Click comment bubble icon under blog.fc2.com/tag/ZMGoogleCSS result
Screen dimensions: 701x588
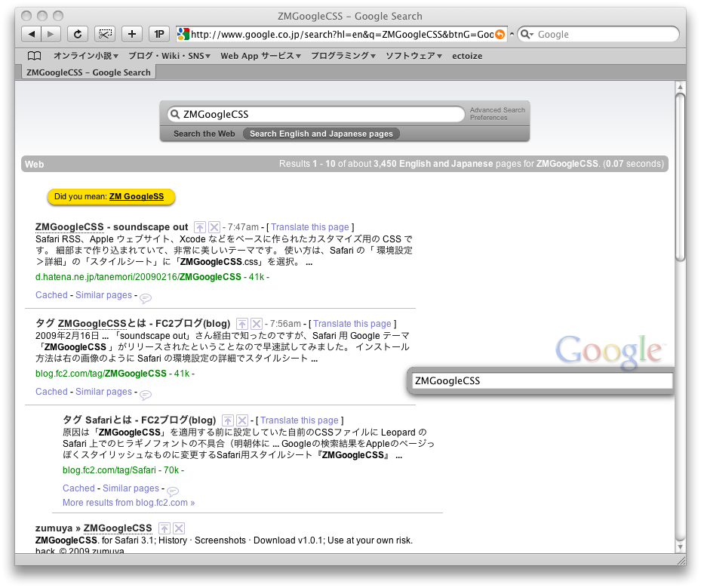[146, 394]
